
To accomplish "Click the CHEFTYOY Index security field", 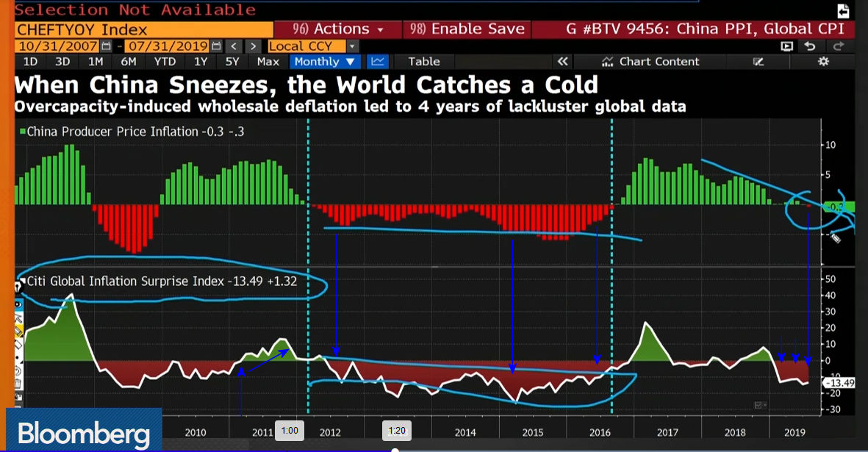I will 144,29.
